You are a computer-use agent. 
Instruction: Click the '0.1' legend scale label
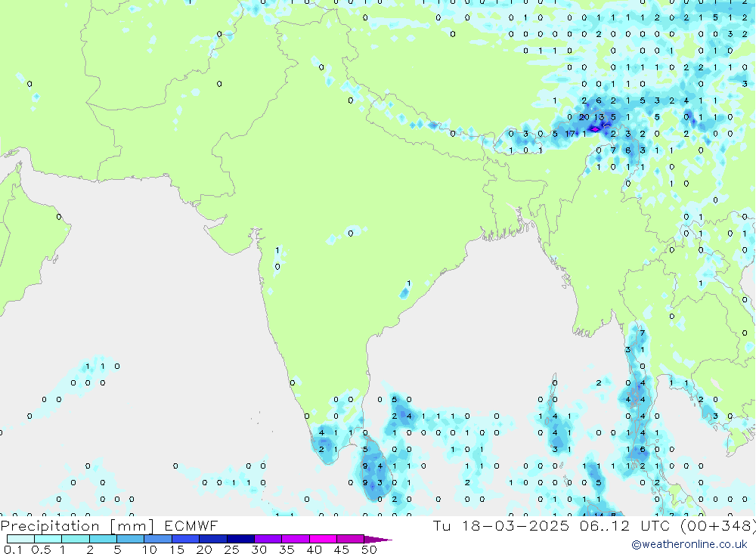point(13,549)
